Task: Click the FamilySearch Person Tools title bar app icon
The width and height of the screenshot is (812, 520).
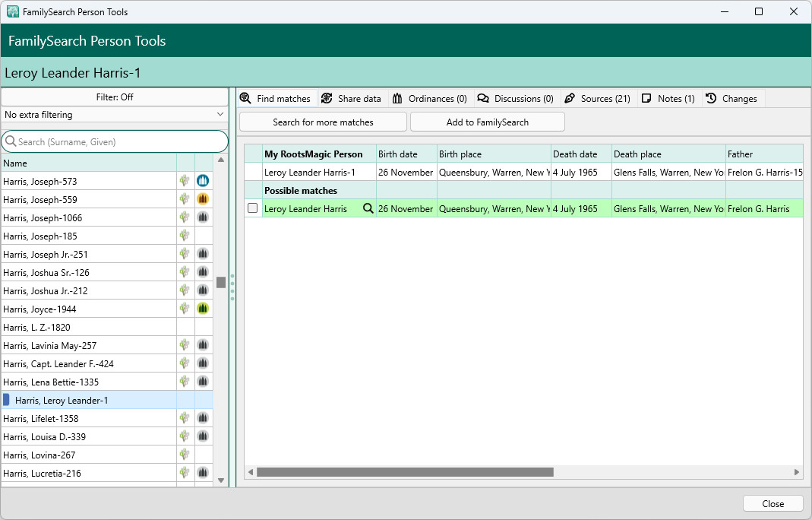Action: tap(12, 11)
